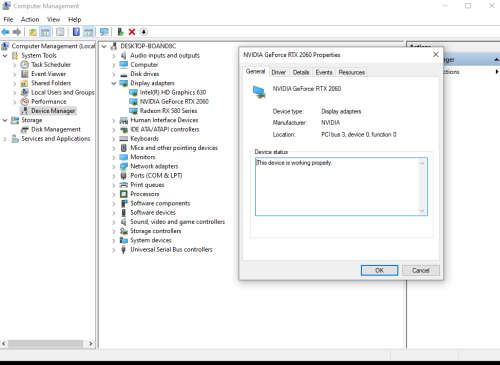
Task: Click the Keyboards category icon
Action: [124, 139]
